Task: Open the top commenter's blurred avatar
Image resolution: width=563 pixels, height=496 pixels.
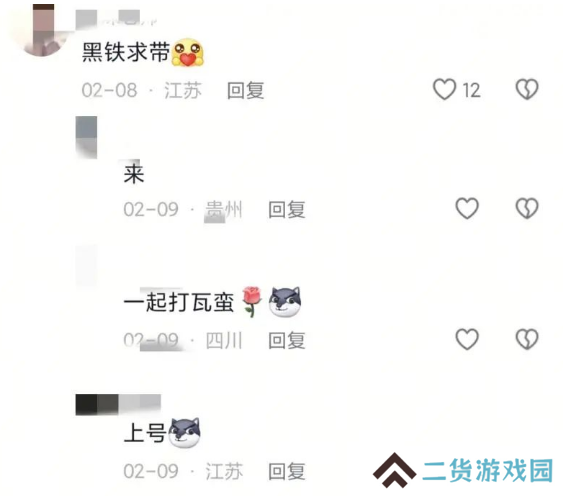Action: coord(42,31)
